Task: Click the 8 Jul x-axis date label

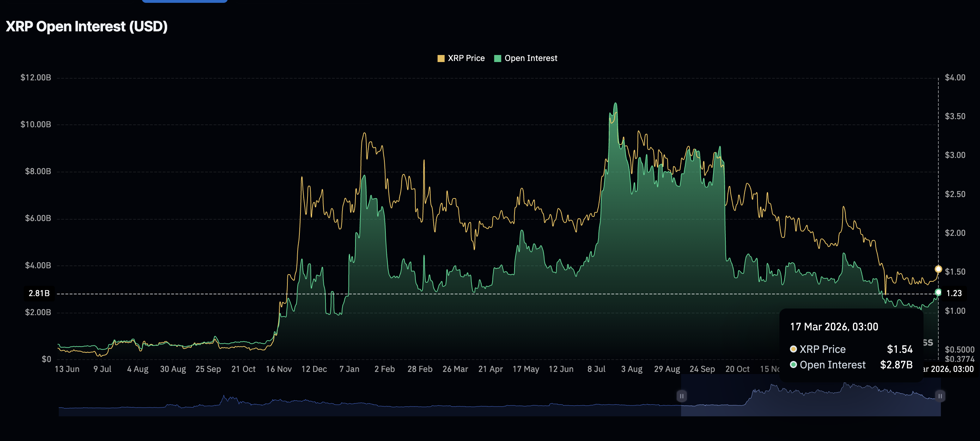Action: (x=596, y=369)
